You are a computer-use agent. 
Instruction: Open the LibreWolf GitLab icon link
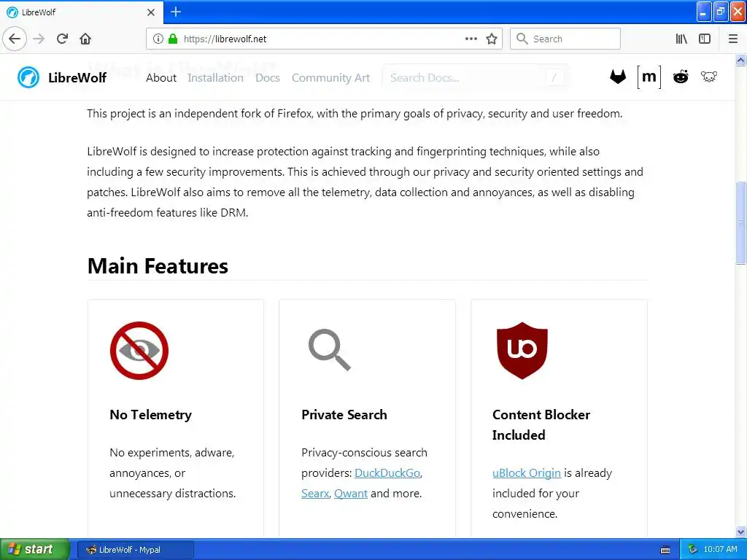coord(618,77)
